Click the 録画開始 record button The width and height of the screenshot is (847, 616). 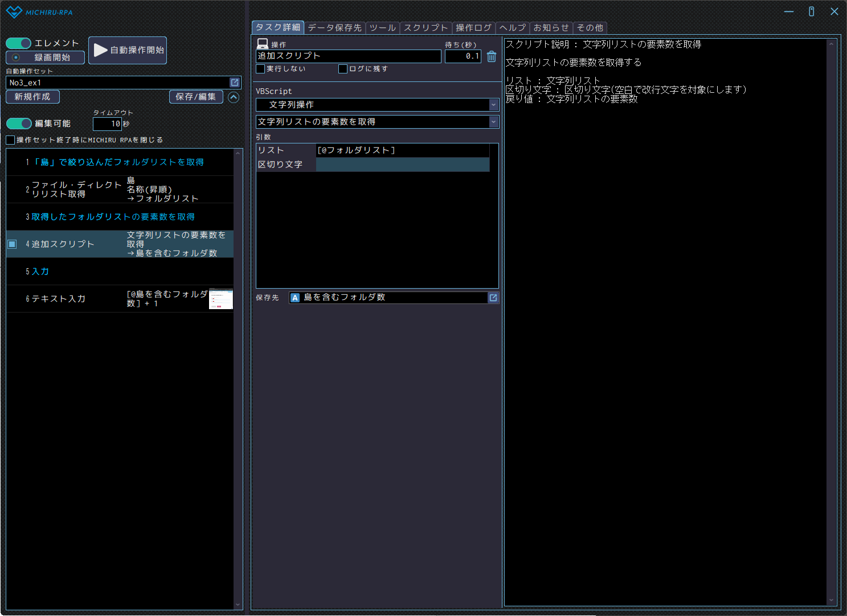tap(45, 58)
